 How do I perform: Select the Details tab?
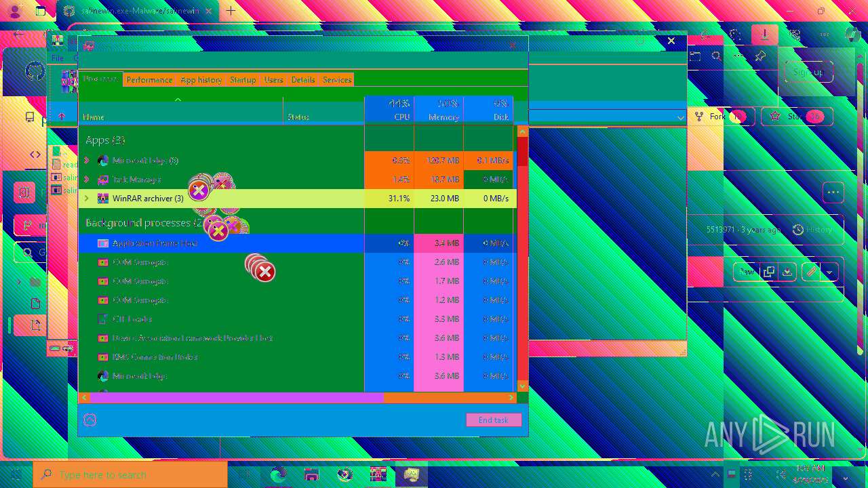point(303,79)
